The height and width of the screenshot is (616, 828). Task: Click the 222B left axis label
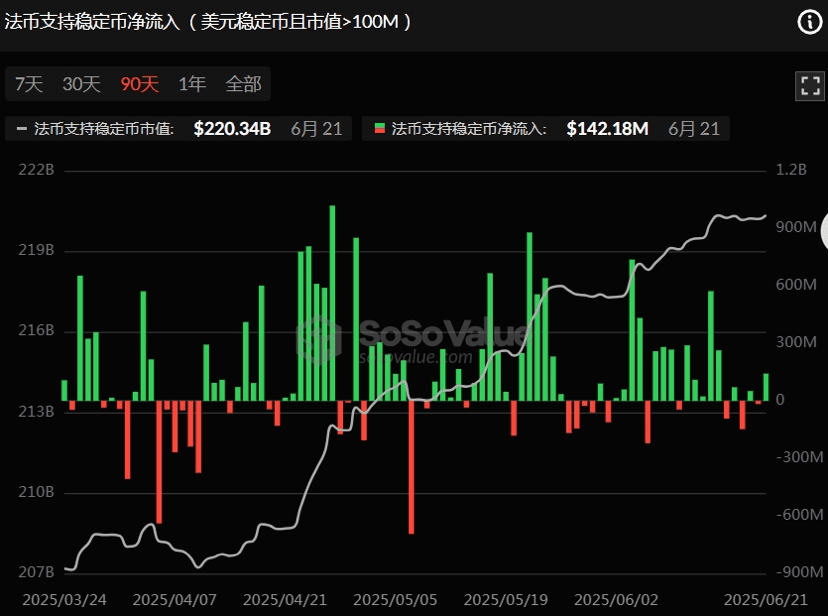tap(36, 169)
